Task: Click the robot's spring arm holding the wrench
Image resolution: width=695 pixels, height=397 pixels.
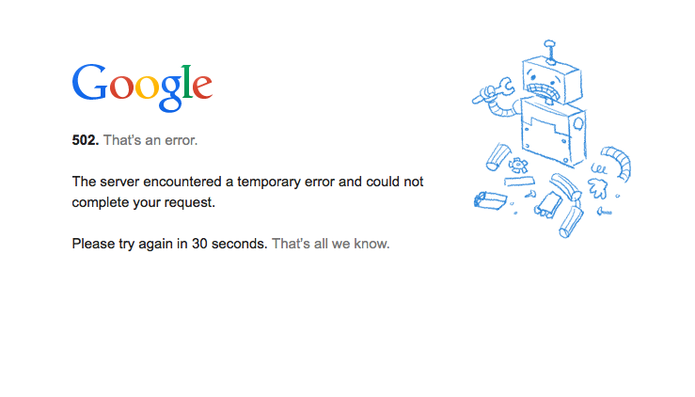Action: [x=505, y=107]
